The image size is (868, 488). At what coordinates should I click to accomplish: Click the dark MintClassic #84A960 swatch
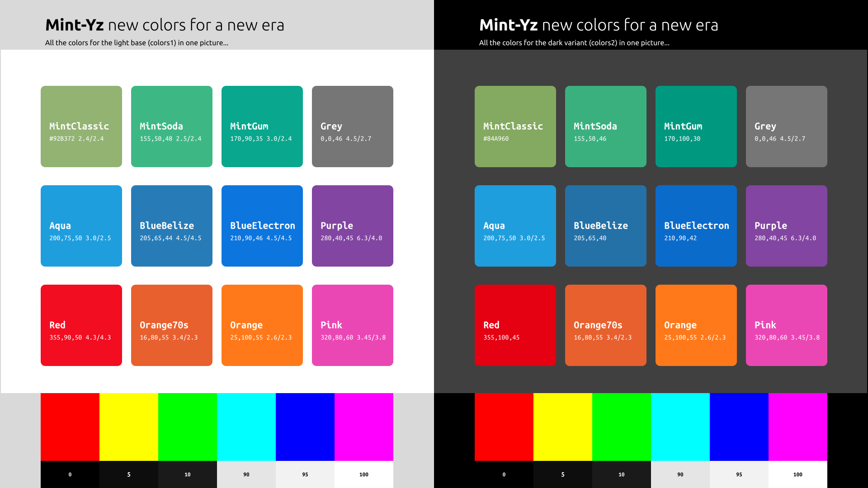click(515, 127)
